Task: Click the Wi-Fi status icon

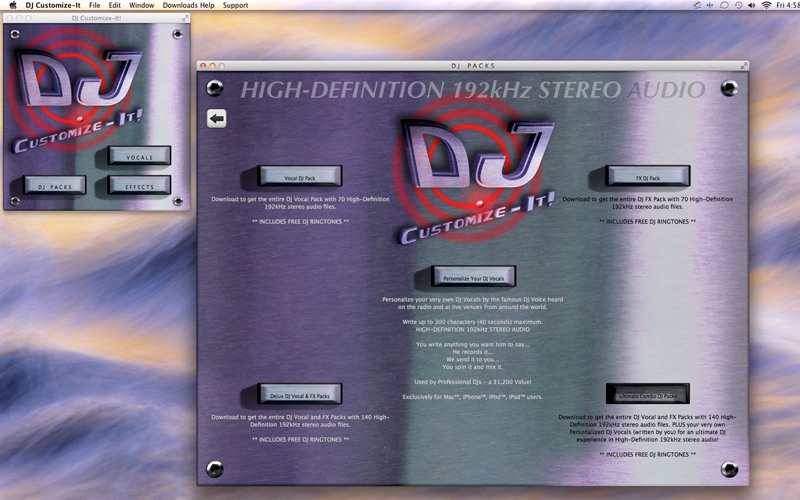Action: point(766,5)
